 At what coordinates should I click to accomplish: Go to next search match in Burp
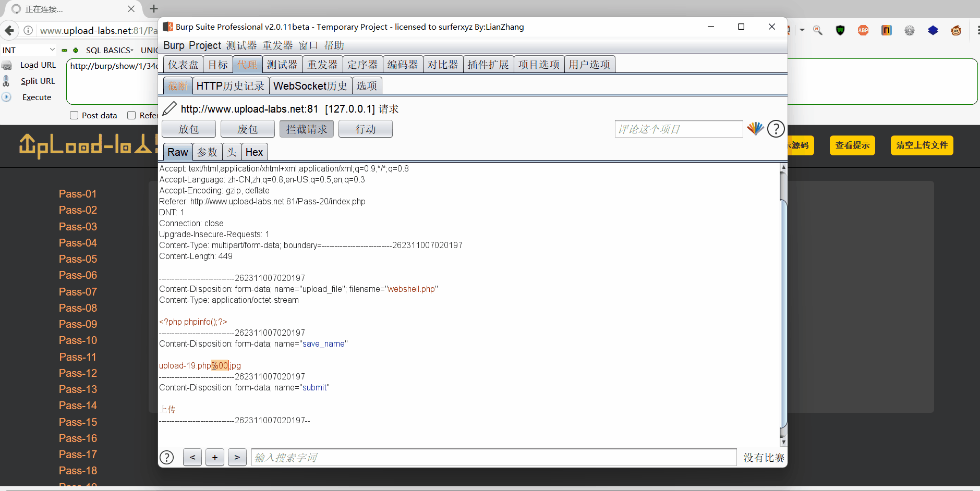[x=237, y=457]
